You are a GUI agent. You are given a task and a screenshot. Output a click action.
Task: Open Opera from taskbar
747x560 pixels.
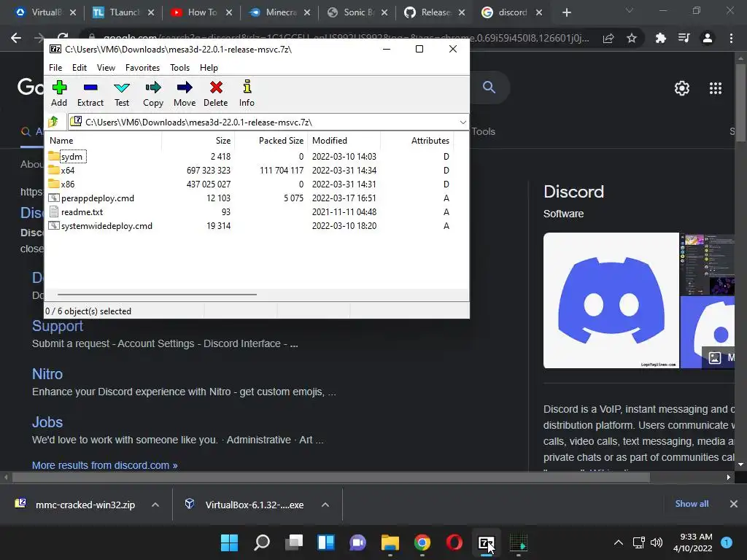click(454, 542)
